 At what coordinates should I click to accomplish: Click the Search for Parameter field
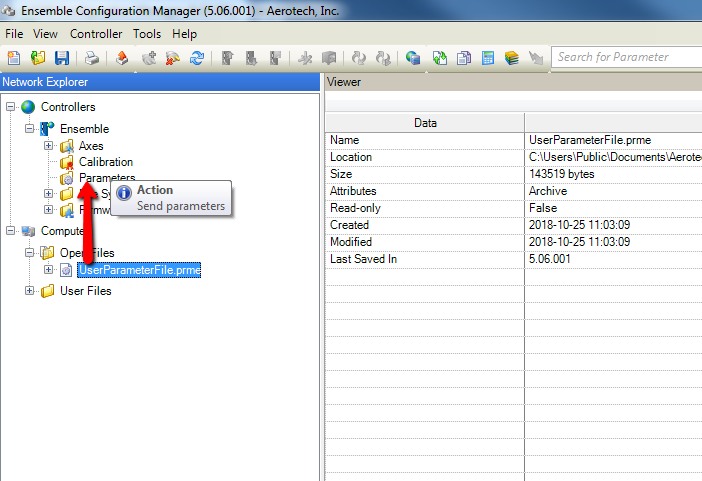(625, 57)
